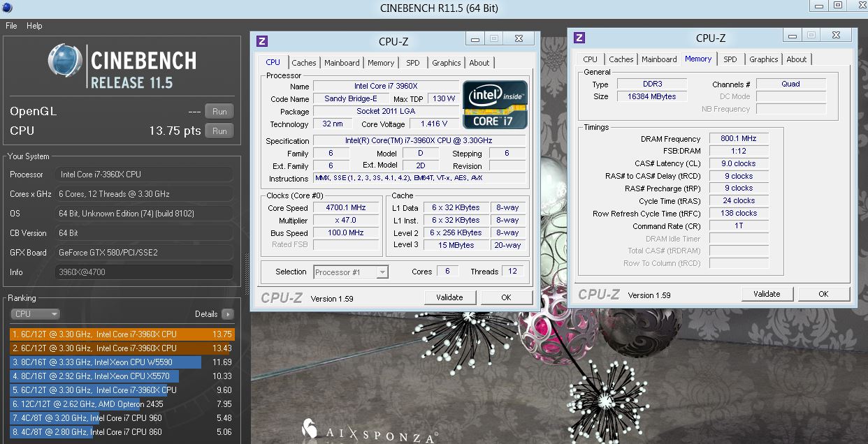Image resolution: width=868 pixels, height=444 pixels.
Task: Select Core i7 CPU 860 ranking entry
Action: pyautogui.click(x=122, y=432)
